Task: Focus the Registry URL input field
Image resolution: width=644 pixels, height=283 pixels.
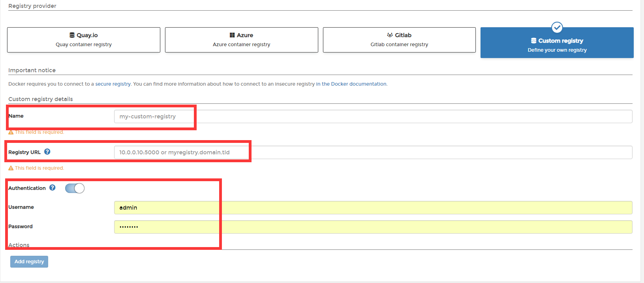Action: [x=373, y=152]
